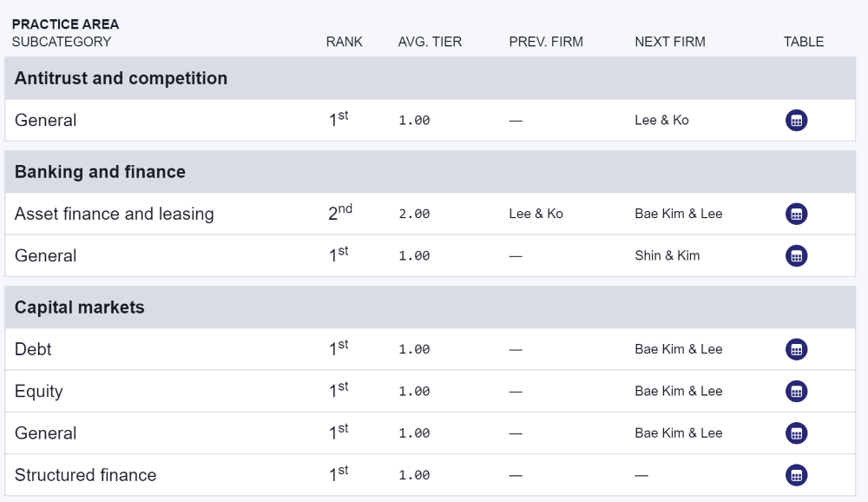This screenshot has width=868, height=502.
Task: Collapse the Banking and finance section header
Action: (431, 172)
